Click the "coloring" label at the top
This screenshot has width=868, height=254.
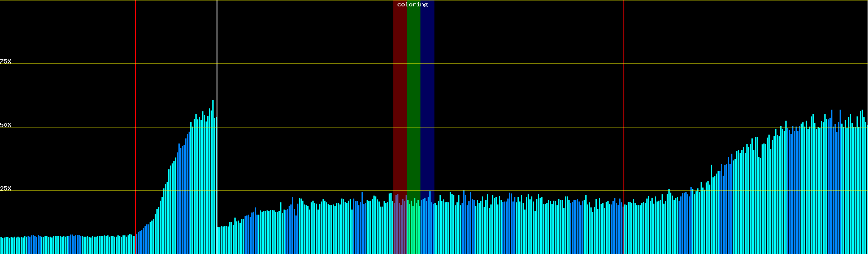point(412,5)
